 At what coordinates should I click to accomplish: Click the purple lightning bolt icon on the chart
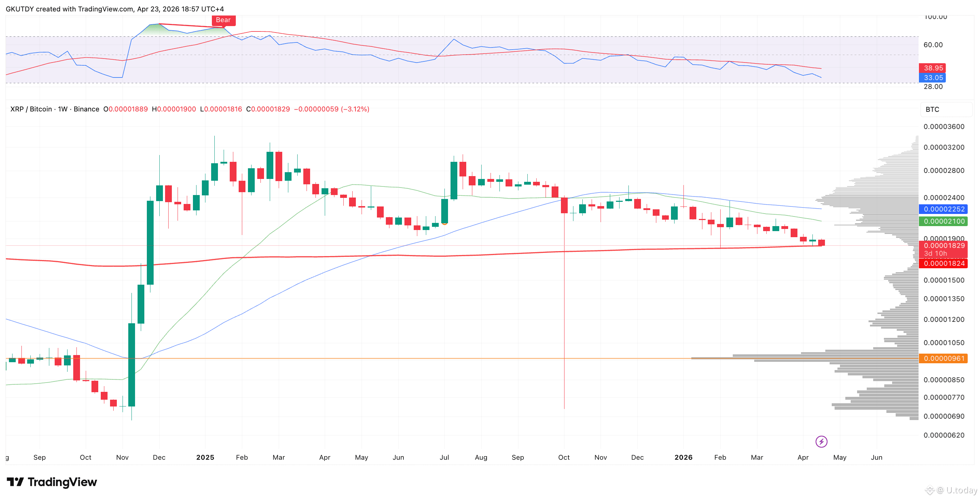point(821,441)
